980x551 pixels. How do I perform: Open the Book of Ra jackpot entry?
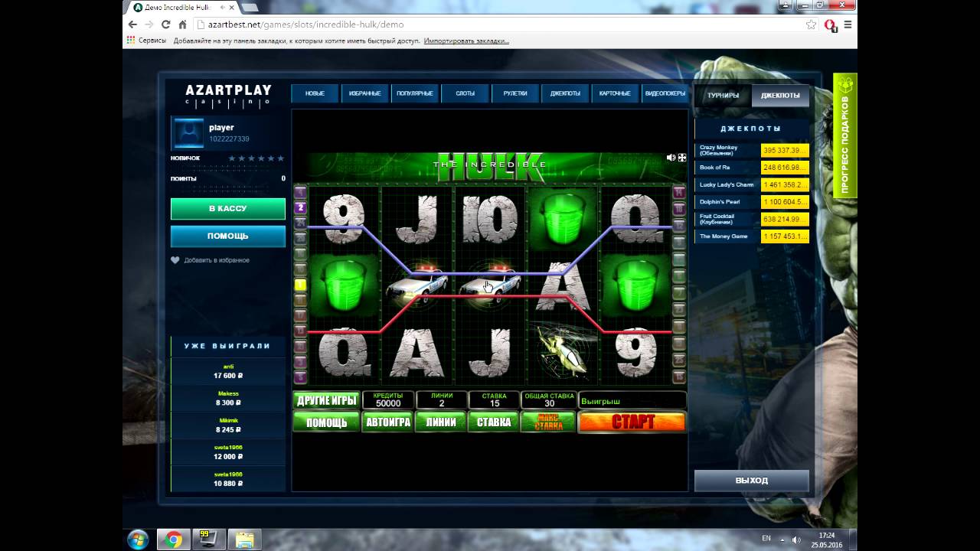point(752,167)
